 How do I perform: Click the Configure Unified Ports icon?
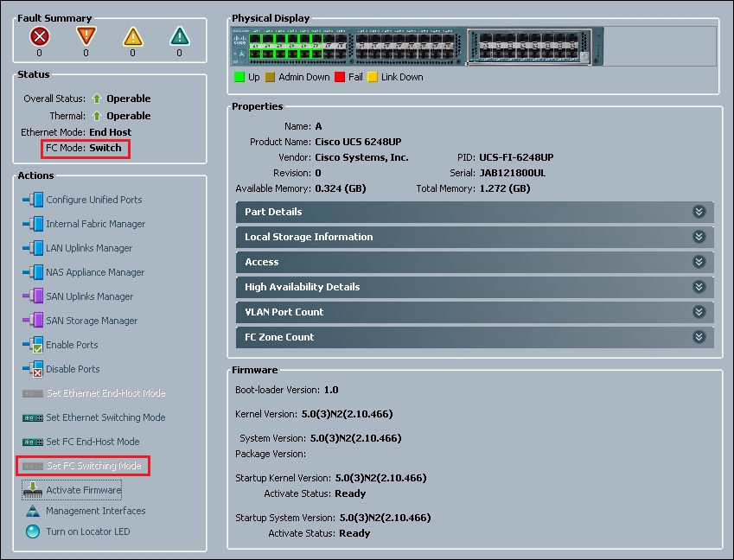click(33, 200)
